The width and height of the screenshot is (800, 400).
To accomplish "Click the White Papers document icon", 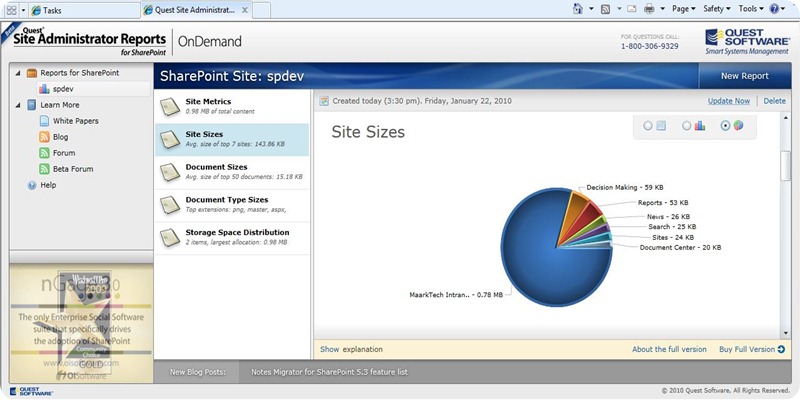I will click(x=44, y=121).
